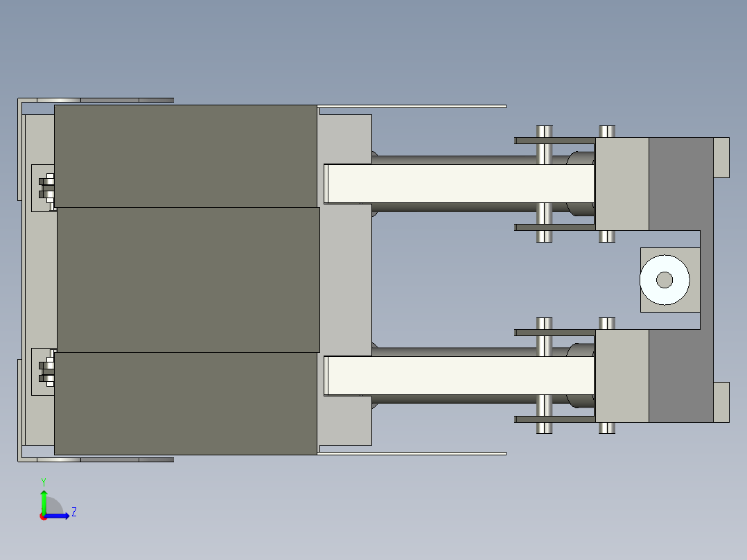Pick the small center hole in the washer
This screenshot has width=747, height=560.
[x=665, y=280]
